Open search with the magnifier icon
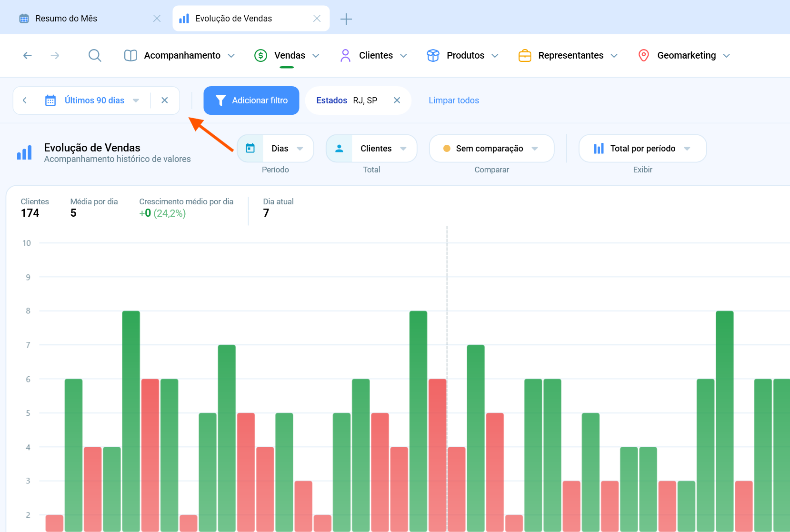 [x=95, y=56]
